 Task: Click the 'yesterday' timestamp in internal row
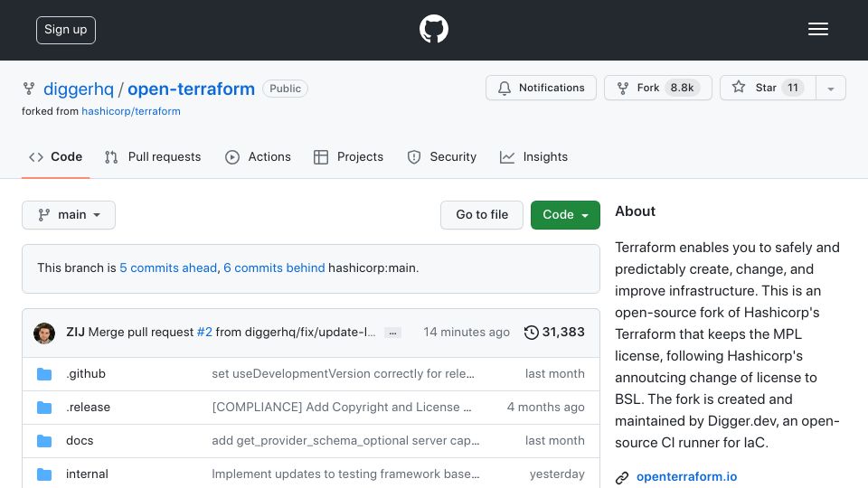pos(557,474)
